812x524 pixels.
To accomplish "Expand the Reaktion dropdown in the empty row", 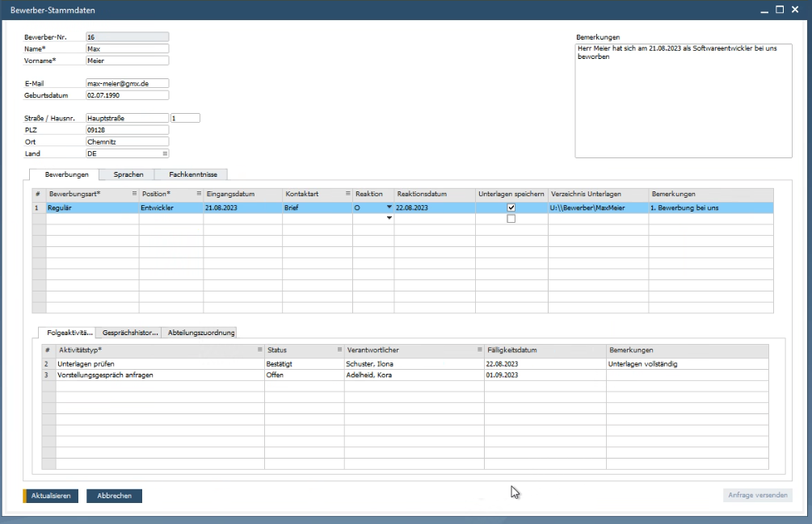I will tap(389, 218).
